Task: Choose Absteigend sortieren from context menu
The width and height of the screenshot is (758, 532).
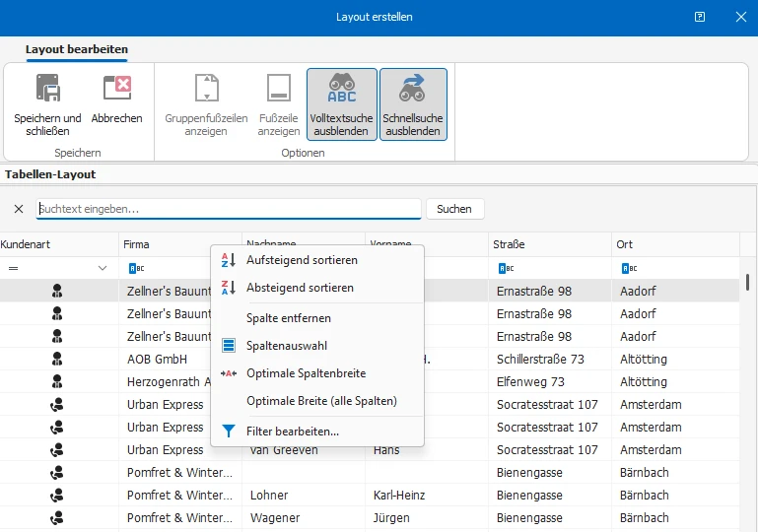Action: pyautogui.click(x=317, y=288)
